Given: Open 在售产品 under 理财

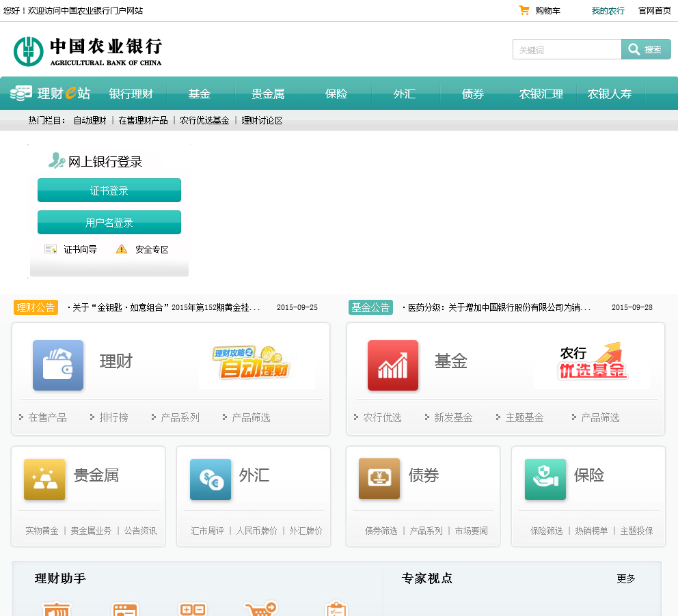Looking at the screenshot, I should tap(47, 417).
